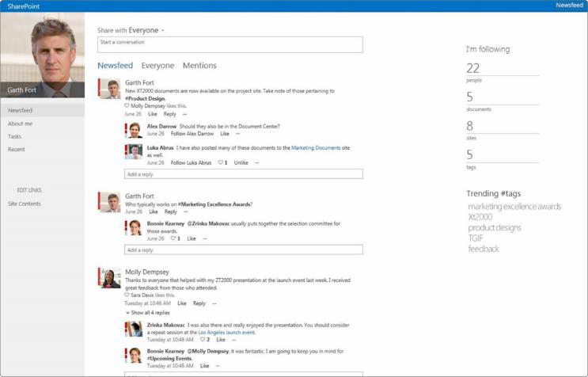Open more options on Luka Abrus's reply
This screenshot has width=588, height=377.
coord(257,163)
